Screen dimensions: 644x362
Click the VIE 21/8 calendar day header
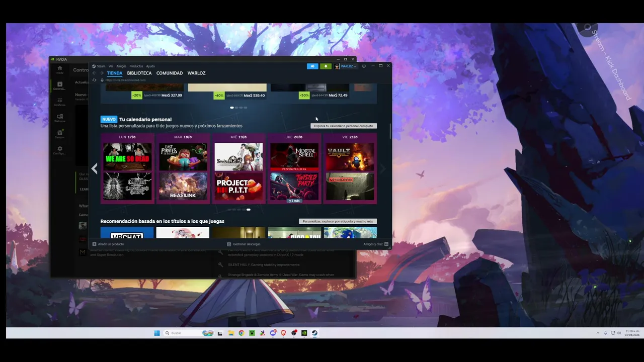click(x=350, y=137)
